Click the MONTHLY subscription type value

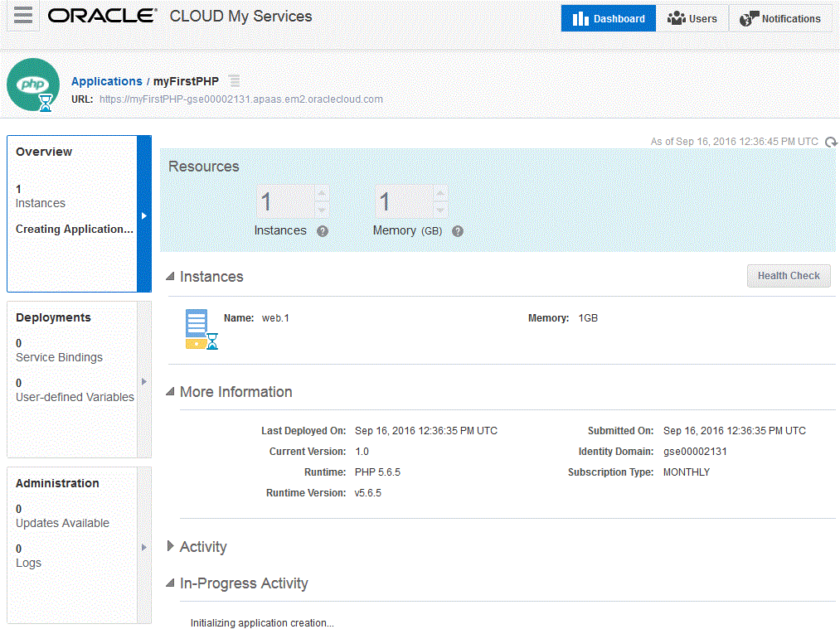pyautogui.click(x=687, y=472)
